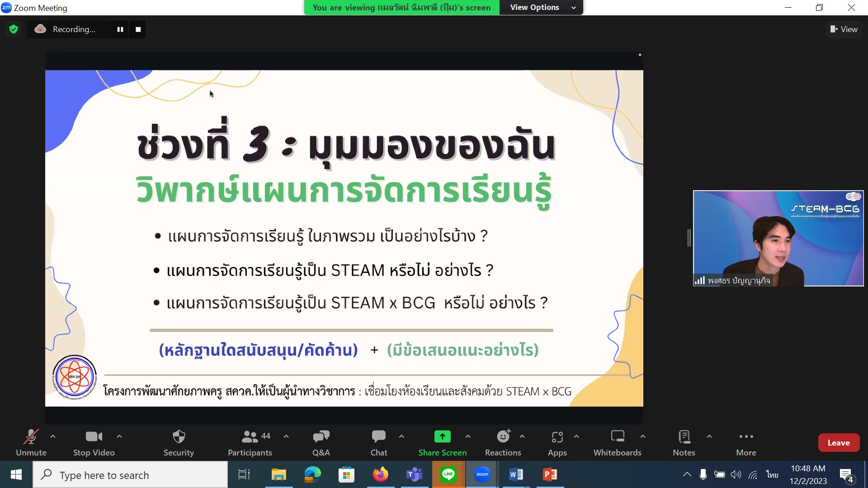Open the Notes tool
The image size is (868, 488).
click(x=684, y=443)
